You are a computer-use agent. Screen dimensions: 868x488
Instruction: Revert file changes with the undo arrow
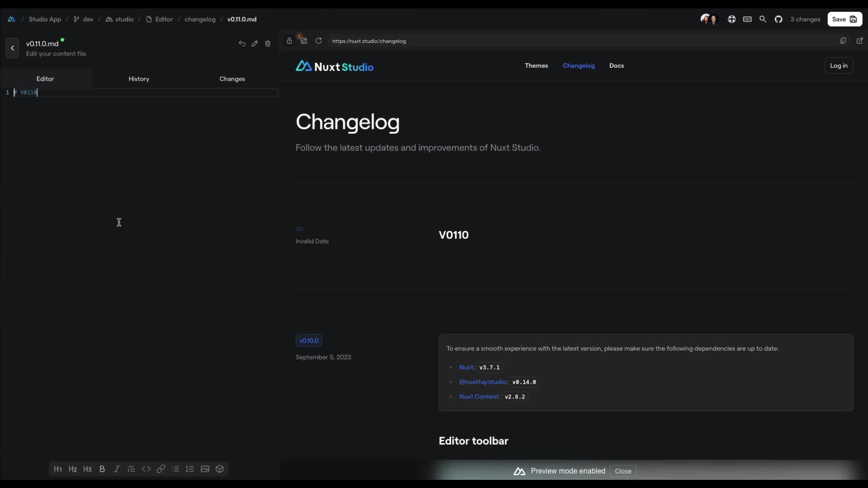click(x=242, y=43)
